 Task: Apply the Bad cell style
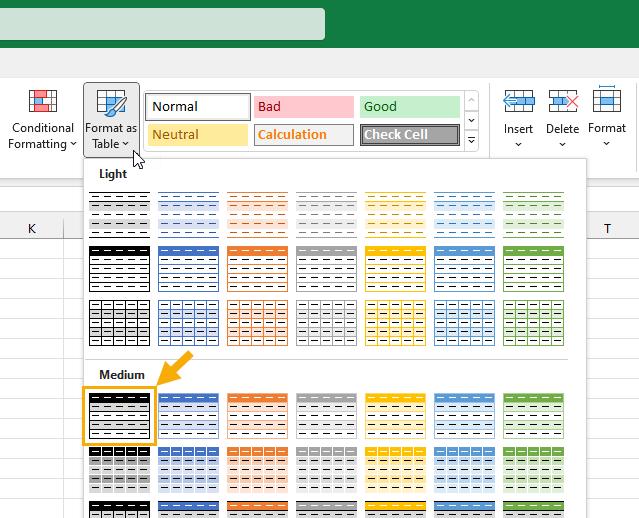(x=304, y=107)
